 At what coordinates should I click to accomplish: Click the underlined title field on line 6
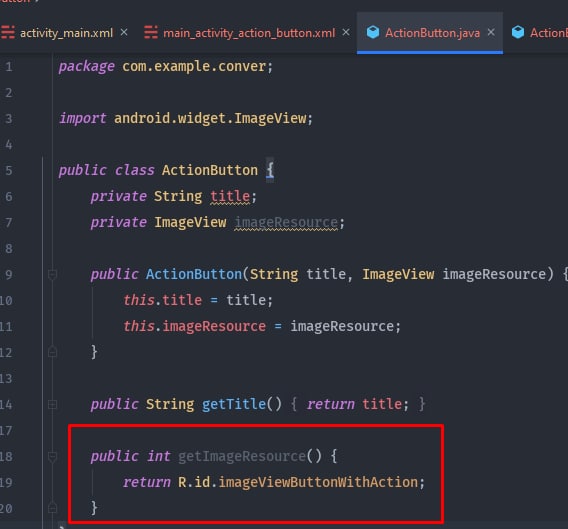(230, 196)
